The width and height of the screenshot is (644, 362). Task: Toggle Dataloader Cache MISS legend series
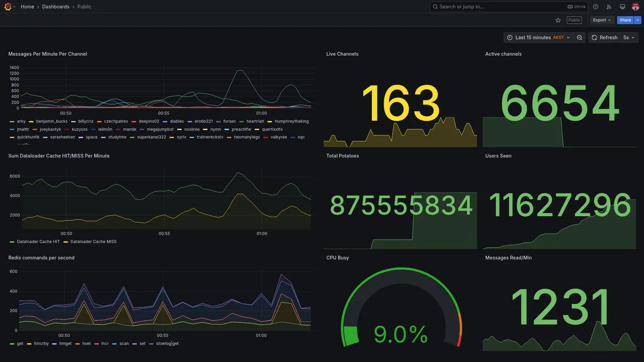click(90, 242)
